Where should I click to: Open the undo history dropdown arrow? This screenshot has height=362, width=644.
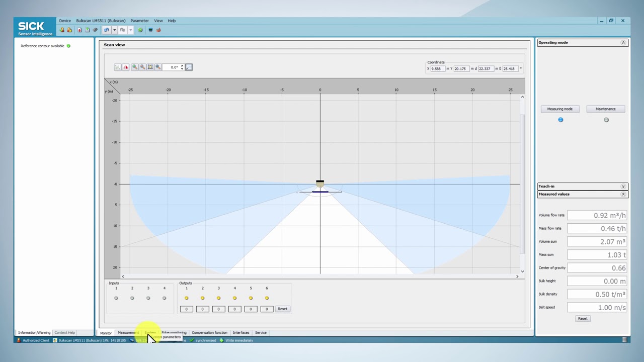pyautogui.click(x=114, y=30)
